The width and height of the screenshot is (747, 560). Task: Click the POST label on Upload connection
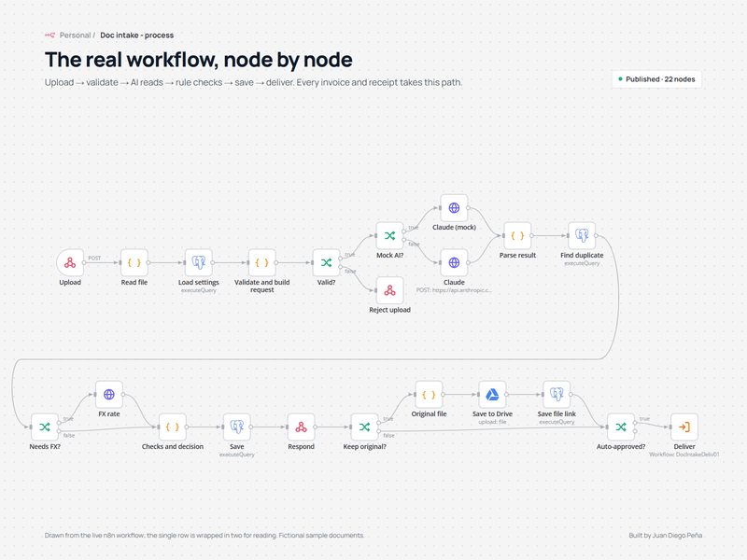[x=94, y=259]
